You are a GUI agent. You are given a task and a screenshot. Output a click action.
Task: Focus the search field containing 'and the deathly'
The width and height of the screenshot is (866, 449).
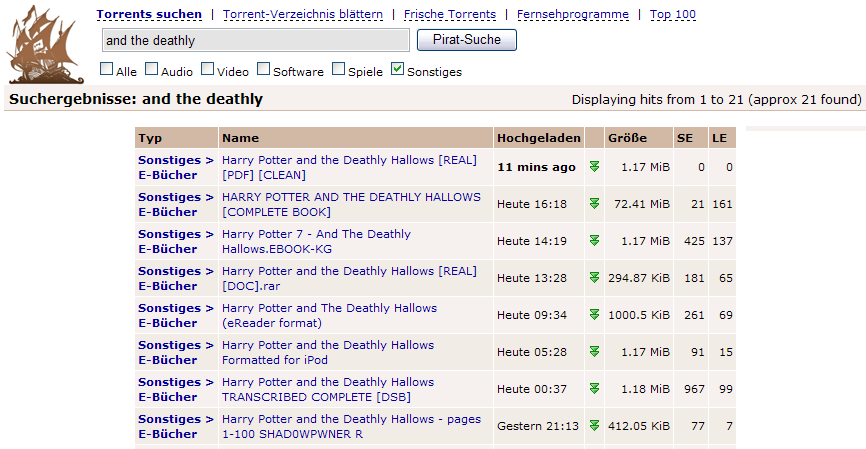256,40
